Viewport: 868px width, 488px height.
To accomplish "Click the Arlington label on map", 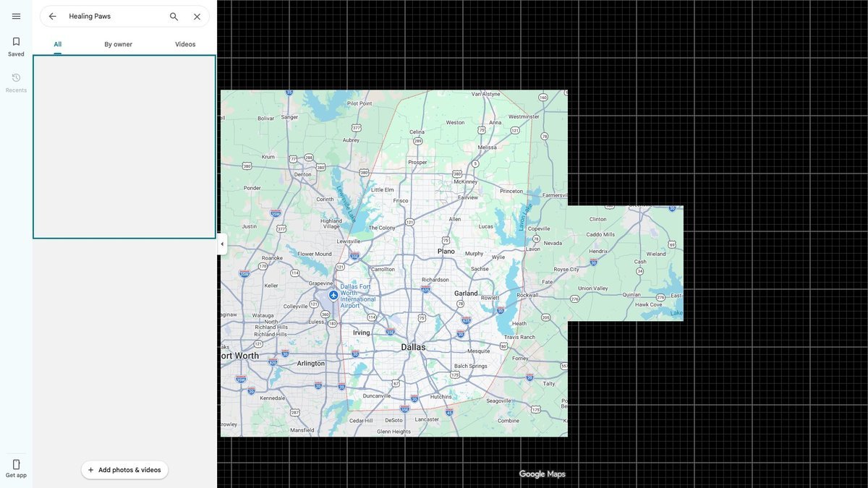I will 310,364.
